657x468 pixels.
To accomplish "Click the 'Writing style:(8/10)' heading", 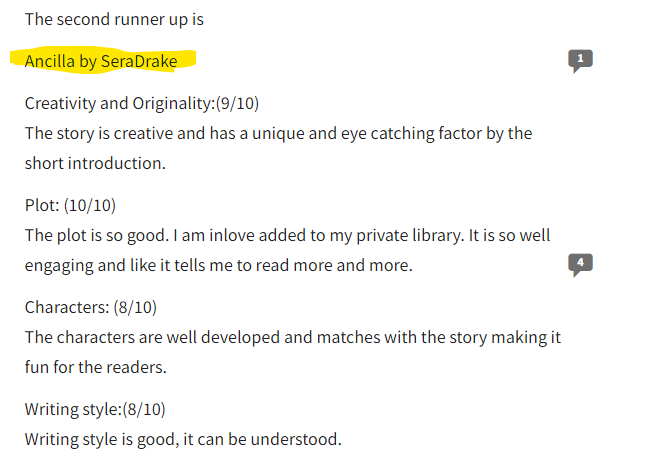I will point(95,409).
